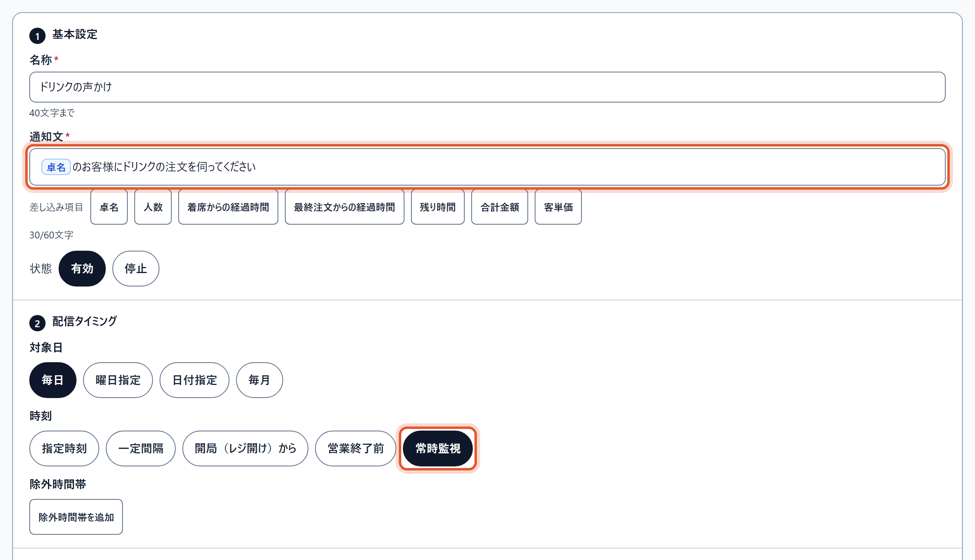Choose 毎日 as target day

coord(53,380)
